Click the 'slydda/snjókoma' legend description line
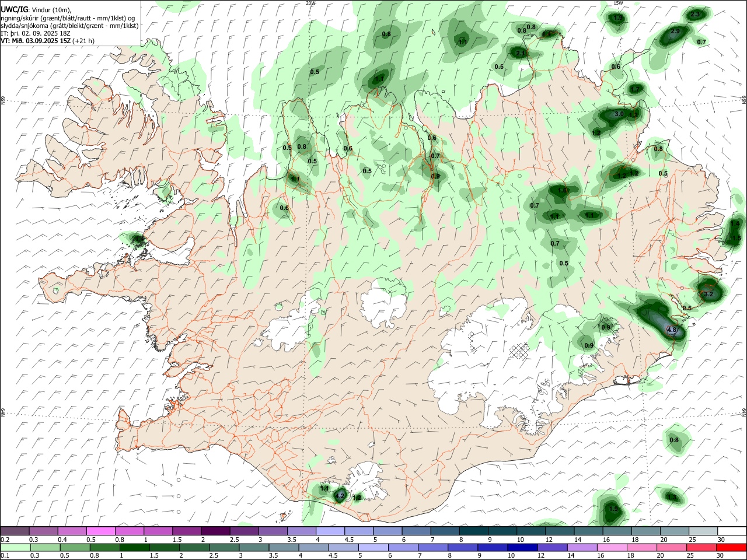747x560 pixels. point(70,26)
